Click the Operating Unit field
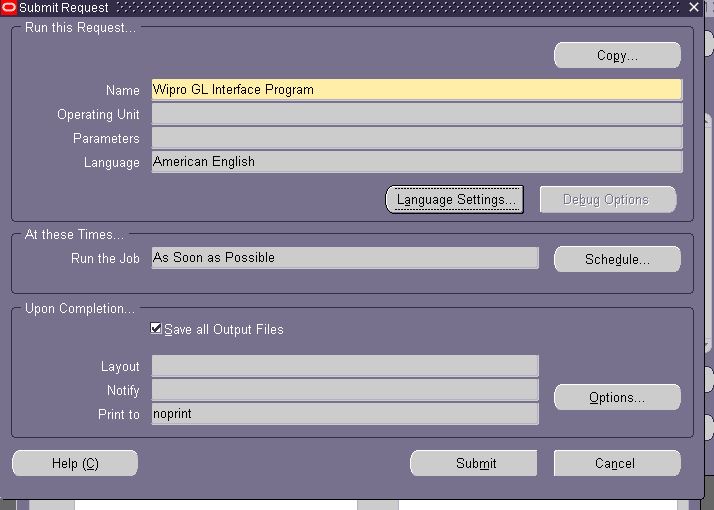 417,114
